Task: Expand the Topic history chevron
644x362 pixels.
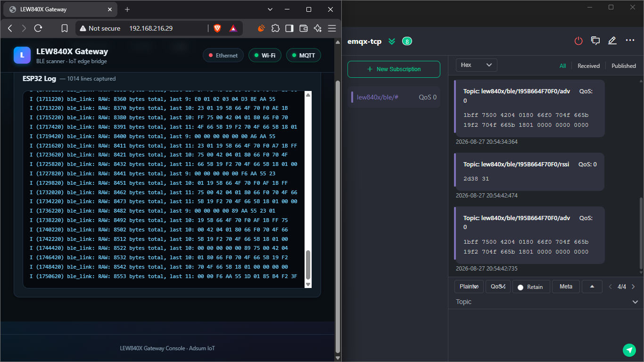Action: (x=635, y=302)
